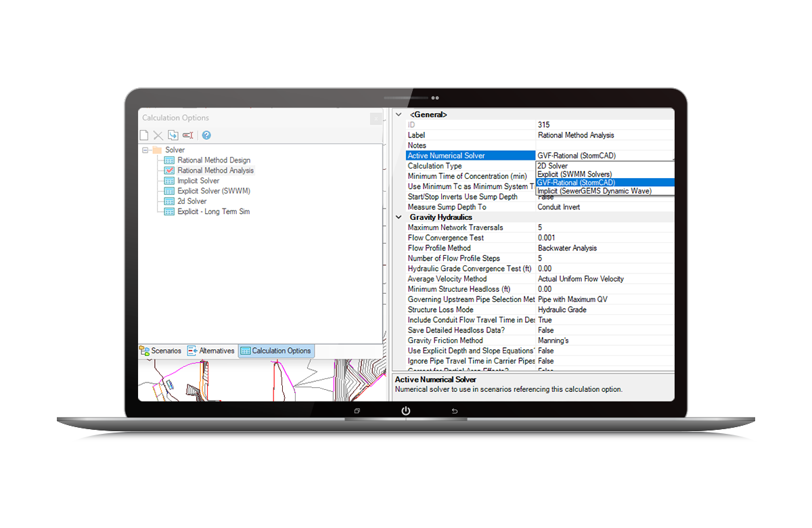Delete the selected calculation option
The height and width of the screenshot is (528, 812).
[157, 135]
